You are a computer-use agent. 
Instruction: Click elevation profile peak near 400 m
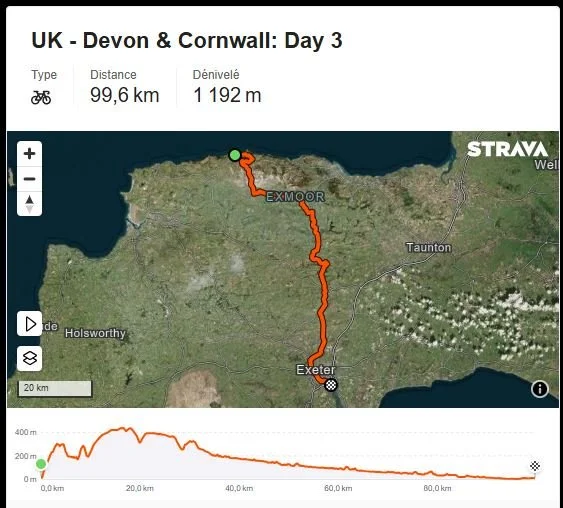122,428
